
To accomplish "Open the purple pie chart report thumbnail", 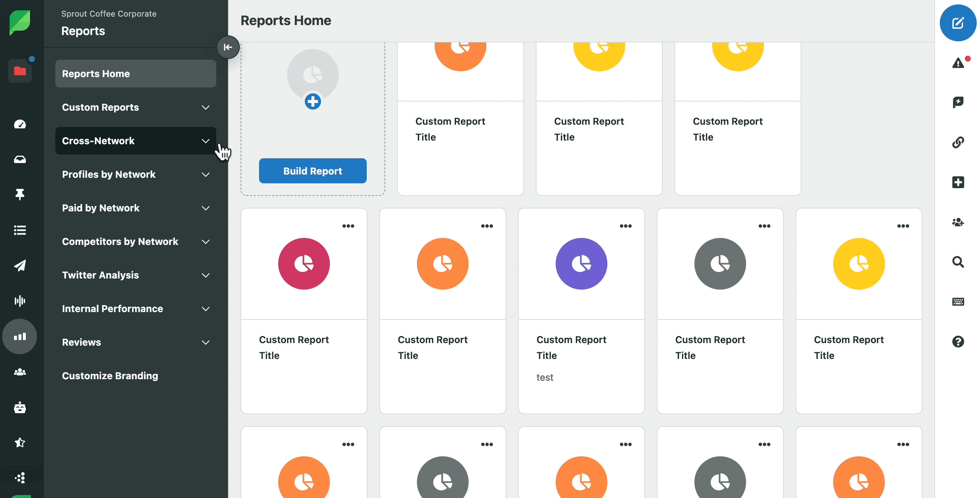I will coord(581,264).
